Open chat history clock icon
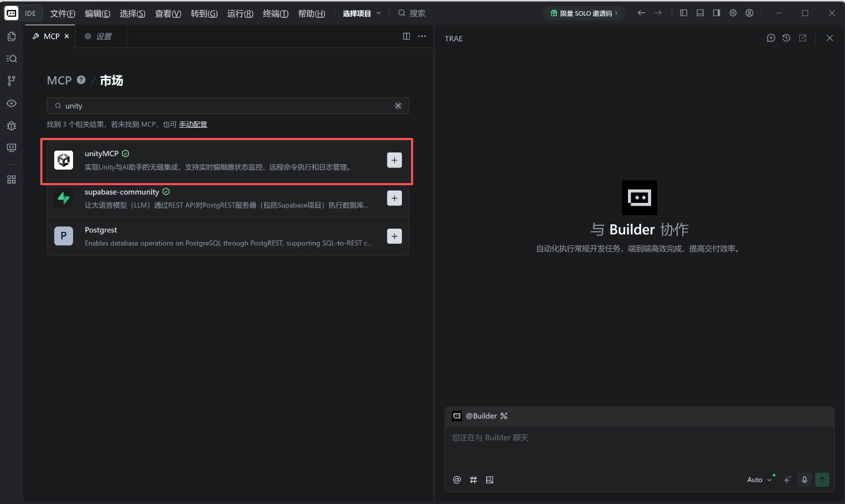The width and height of the screenshot is (845, 504). pyautogui.click(x=786, y=38)
